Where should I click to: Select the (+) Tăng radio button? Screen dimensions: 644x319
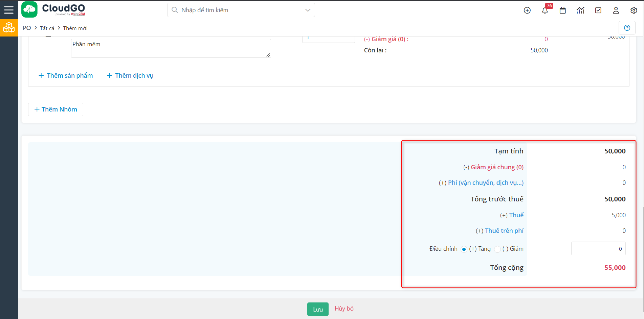pyautogui.click(x=464, y=249)
